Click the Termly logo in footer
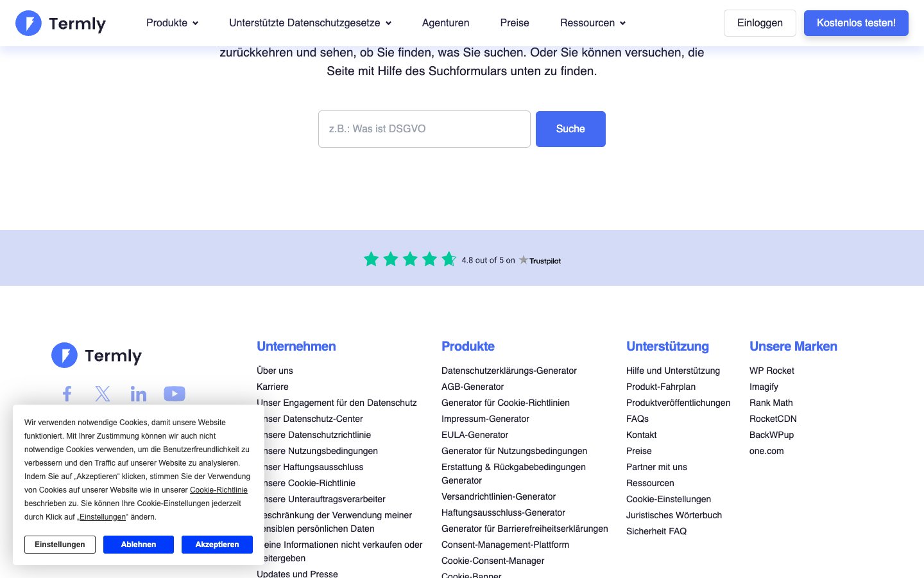924x578 pixels. (x=97, y=355)
